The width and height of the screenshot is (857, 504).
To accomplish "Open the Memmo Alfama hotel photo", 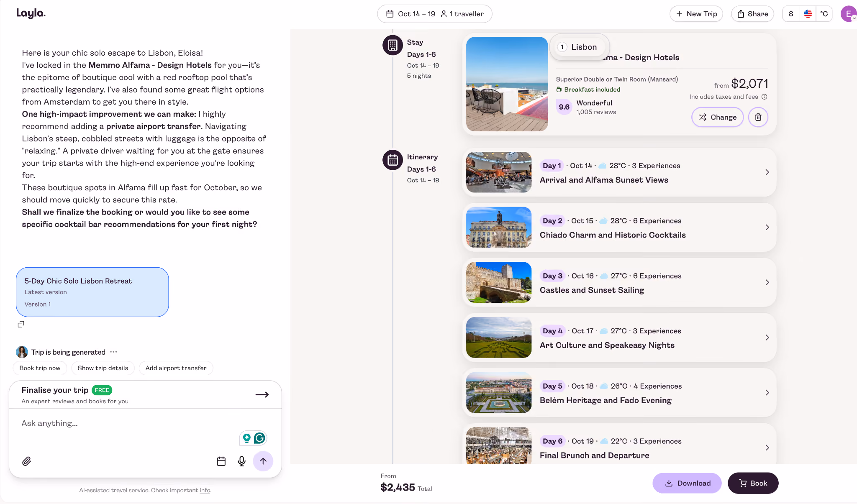I will pyautogui.click(x=507, y=84).
